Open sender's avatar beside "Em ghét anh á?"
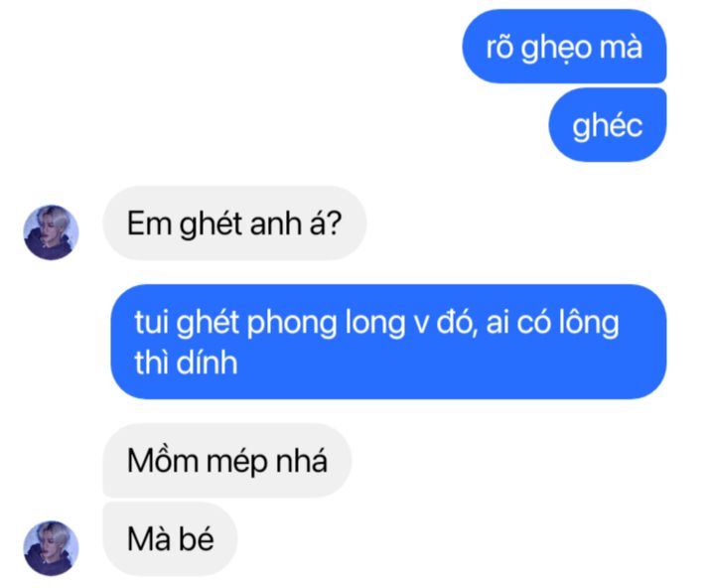This screenshot has height=588, width=711. pos(51,232)
